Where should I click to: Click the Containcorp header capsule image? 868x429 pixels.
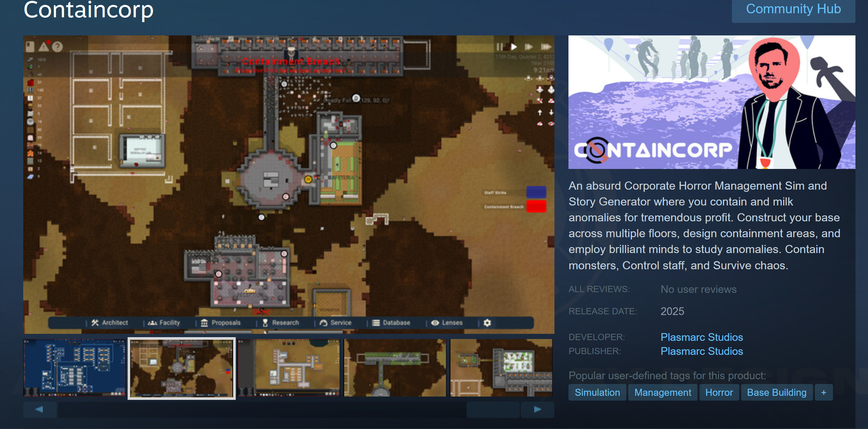(x=712, y=102)
